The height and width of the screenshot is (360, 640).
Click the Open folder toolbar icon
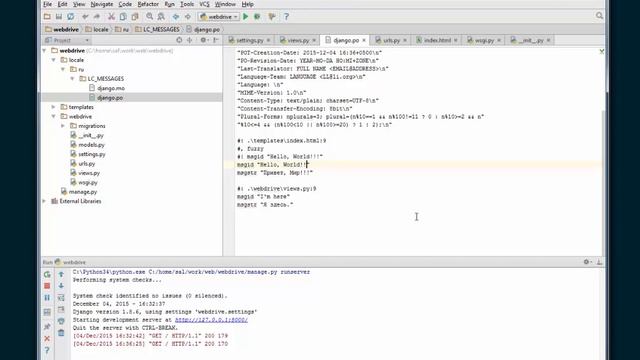47,17
